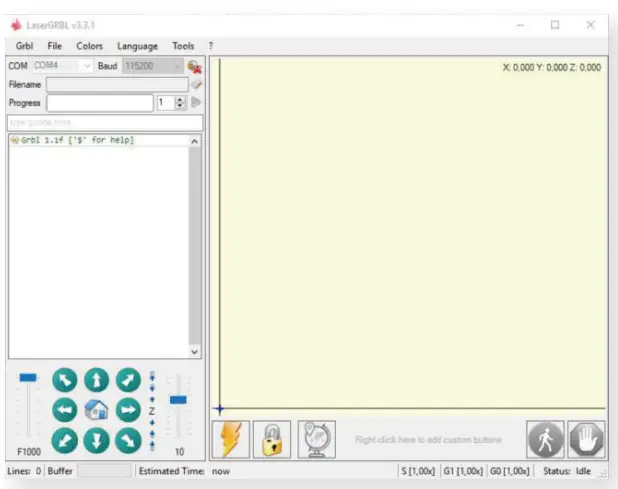Click the gcode command input field
Viewport: 618px width, 489px height.
click(105, 123)
